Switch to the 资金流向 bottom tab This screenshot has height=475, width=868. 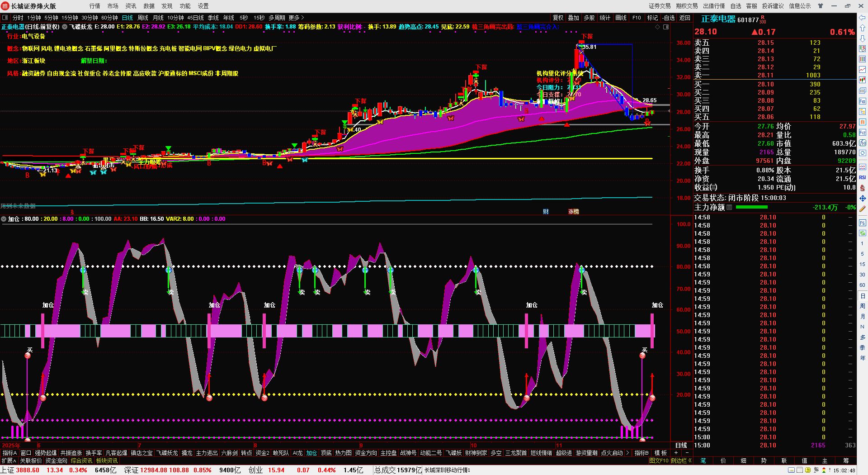[57, 461]
